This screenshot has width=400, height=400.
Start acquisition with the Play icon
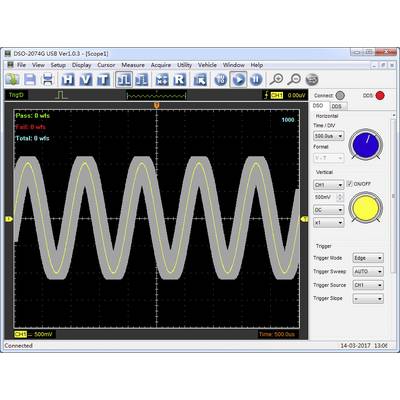pos(238,80)
